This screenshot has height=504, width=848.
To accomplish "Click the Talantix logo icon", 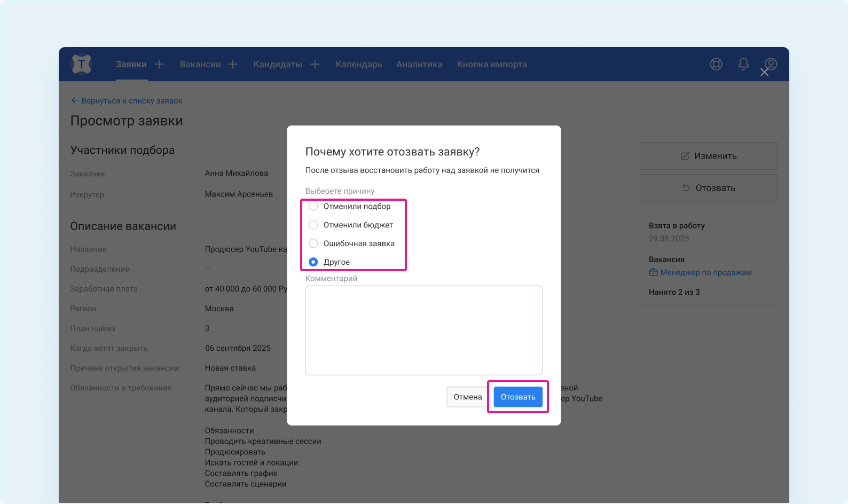I will coord(81,64).
